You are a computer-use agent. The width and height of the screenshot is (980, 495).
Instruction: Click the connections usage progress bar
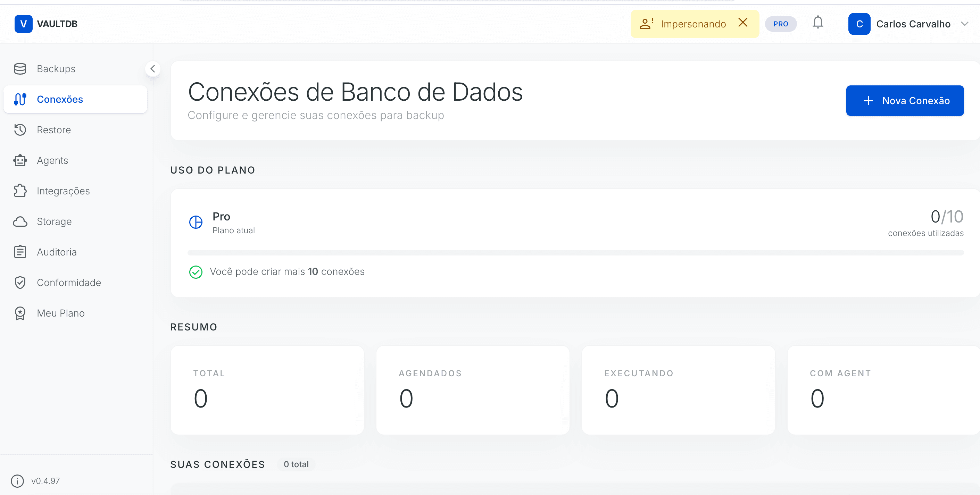575,253
